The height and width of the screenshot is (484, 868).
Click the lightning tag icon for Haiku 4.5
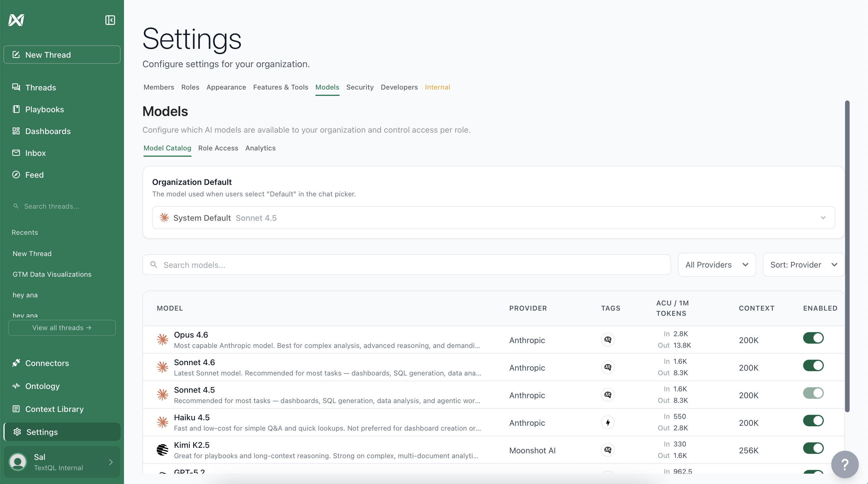608,422
